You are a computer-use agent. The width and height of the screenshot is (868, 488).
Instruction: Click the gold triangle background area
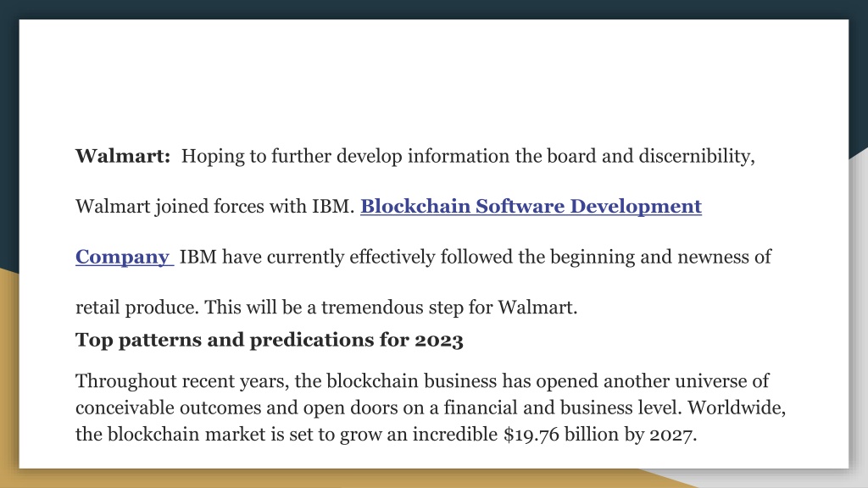(x=8, y=376)
